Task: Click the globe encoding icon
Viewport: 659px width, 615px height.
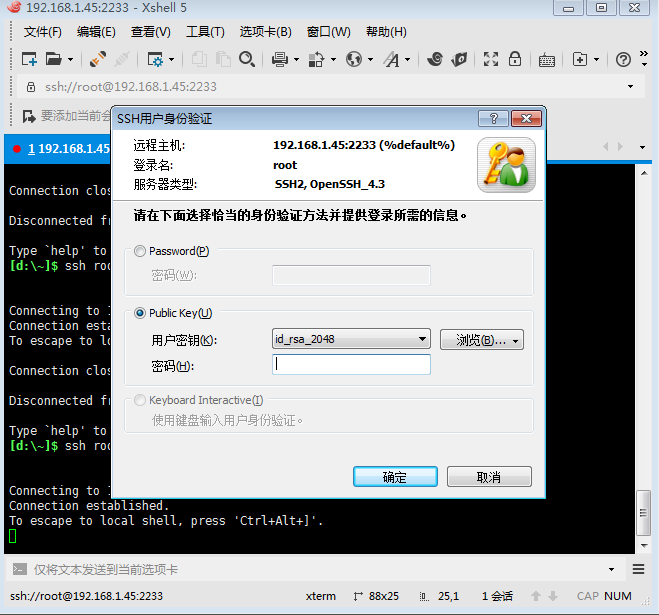Action: (354, 59)
